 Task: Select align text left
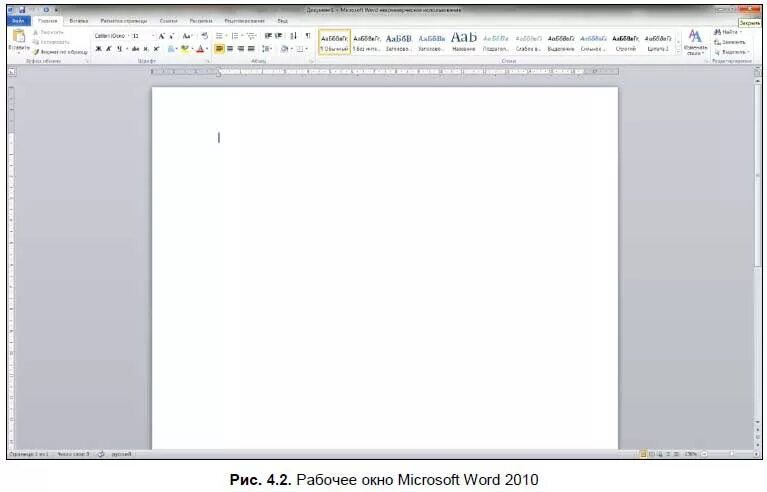[219, 49]
